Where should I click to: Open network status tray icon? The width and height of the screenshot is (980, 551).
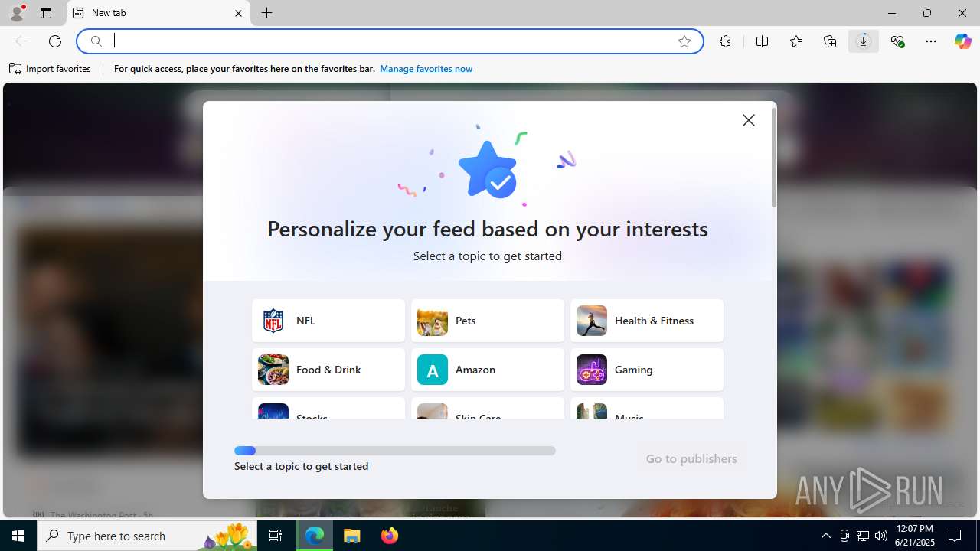[863, 536]
